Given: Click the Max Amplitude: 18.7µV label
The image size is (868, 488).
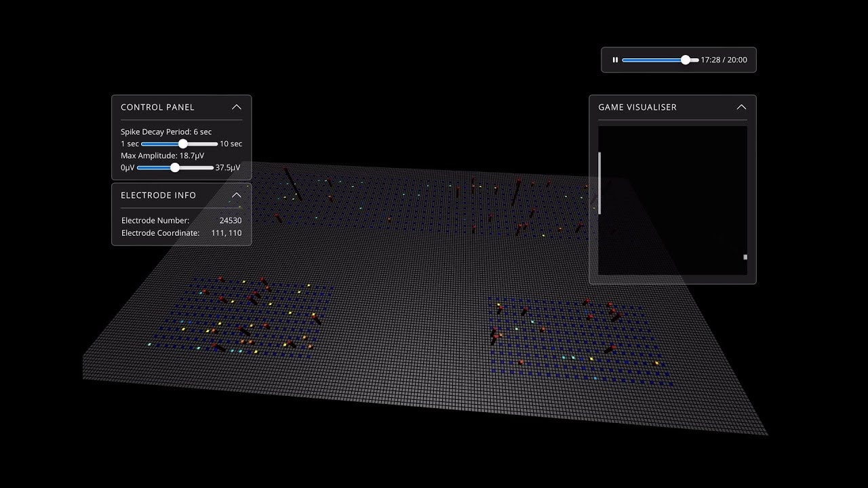Looking at the screenshot, I should [164, 156].
